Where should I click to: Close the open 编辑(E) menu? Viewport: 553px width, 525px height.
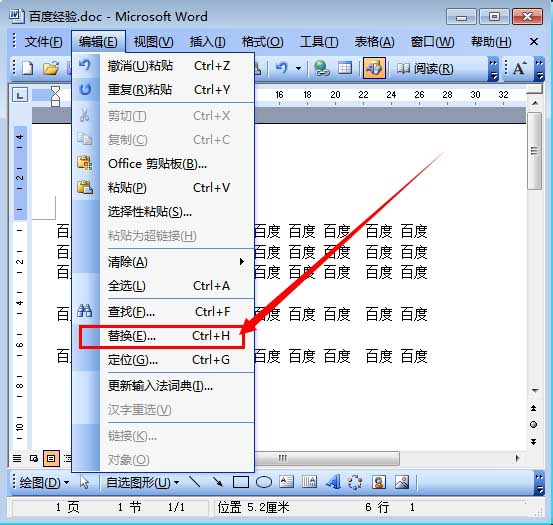(x=98, y=42)
